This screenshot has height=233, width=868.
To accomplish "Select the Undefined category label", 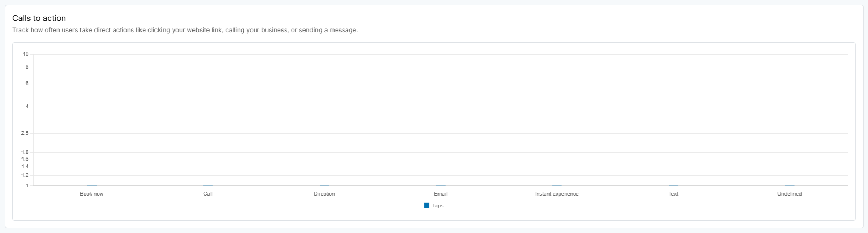I will pyautogui.click(x=790, y=194).
